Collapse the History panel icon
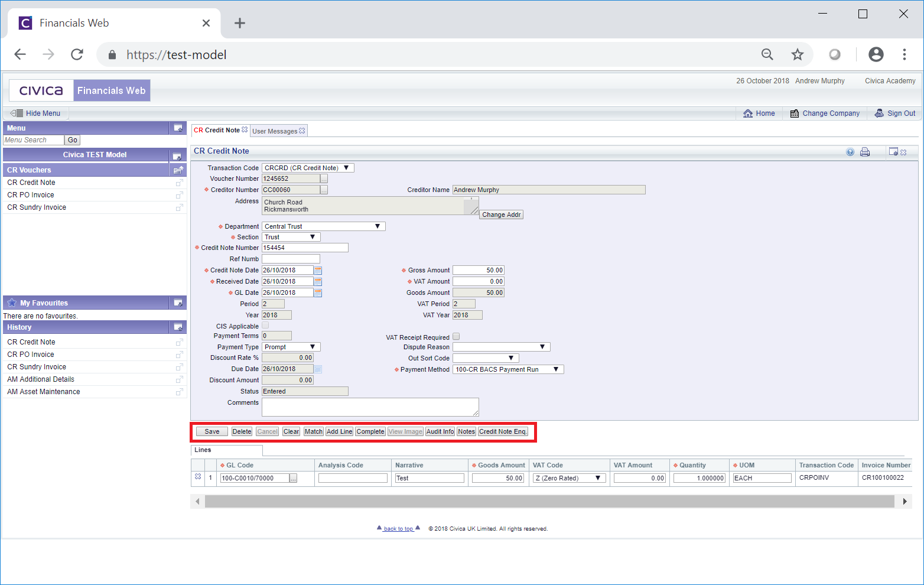 click(x=177, y=327)
